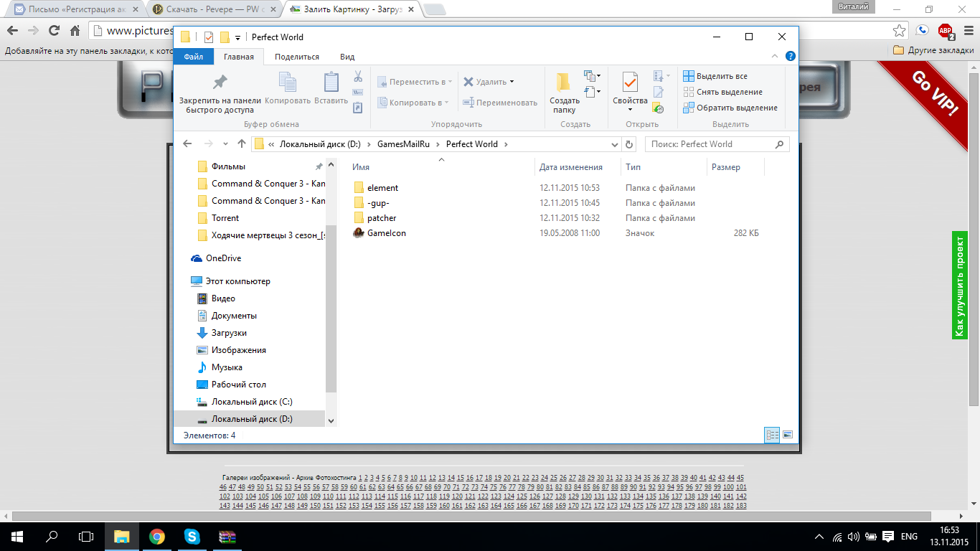The image size is (980, 551).
Task: Click the search magnifier in Explorer
Action: 780,144
